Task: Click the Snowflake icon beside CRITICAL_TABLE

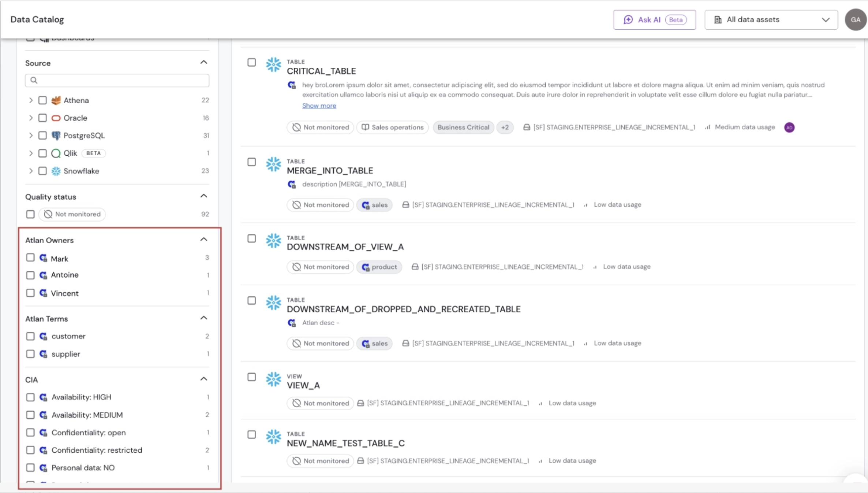Action: (273, 65)
